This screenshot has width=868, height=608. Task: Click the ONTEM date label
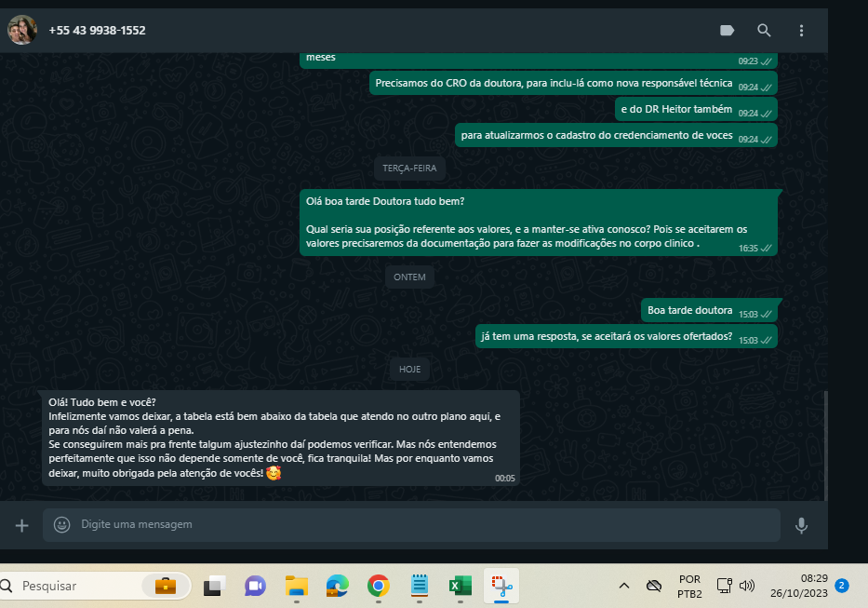point(409,277)
